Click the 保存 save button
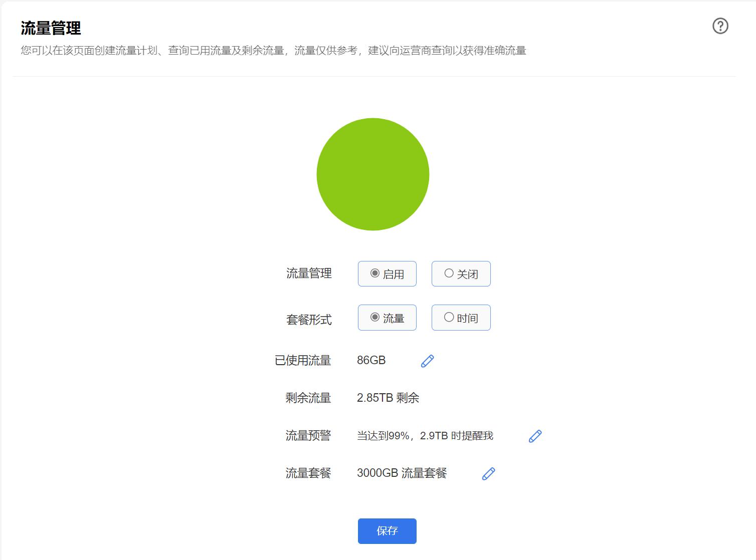756x560 pixels. tap(387, 531)
